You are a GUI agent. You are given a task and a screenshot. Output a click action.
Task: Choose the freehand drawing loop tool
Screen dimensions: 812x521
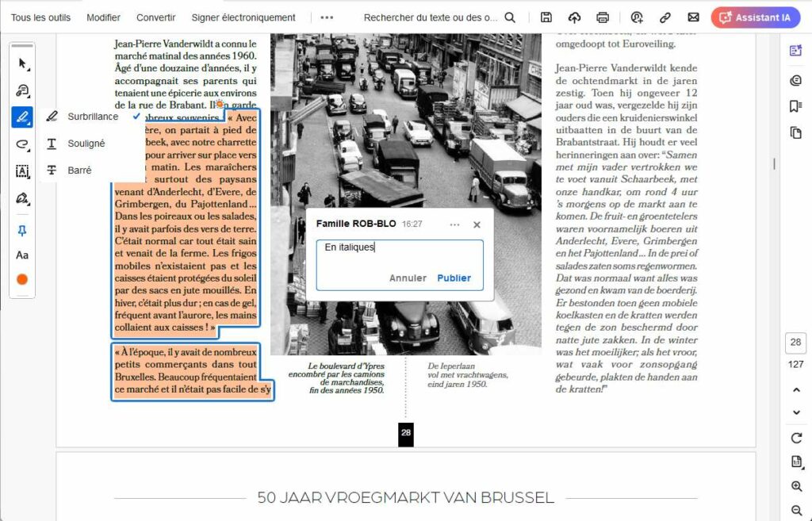[x=22, y=144]
